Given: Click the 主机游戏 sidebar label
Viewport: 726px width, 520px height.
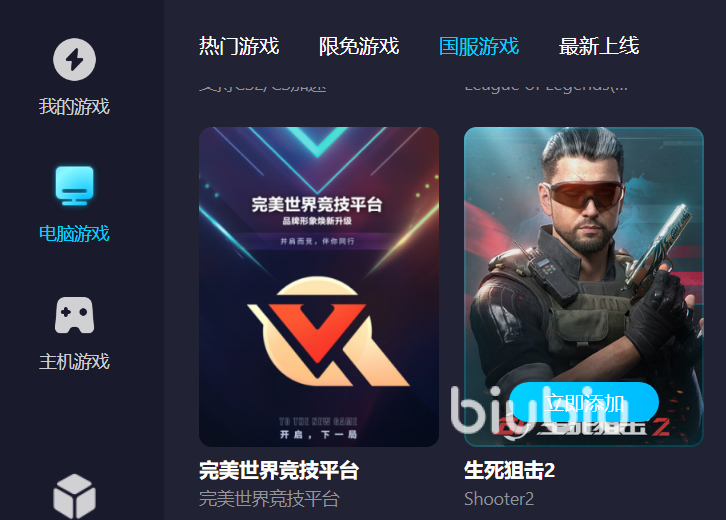Looking at the screenshot, I should pos(74,362).
